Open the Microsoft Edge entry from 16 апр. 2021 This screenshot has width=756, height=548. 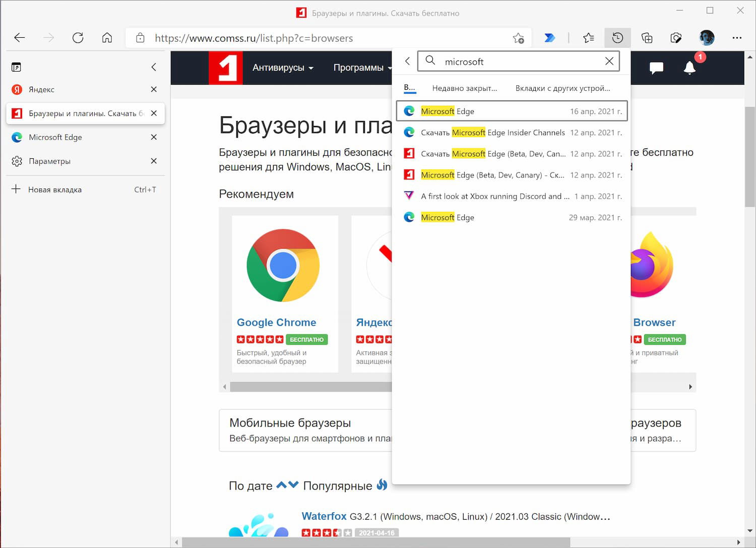[512, 111]
